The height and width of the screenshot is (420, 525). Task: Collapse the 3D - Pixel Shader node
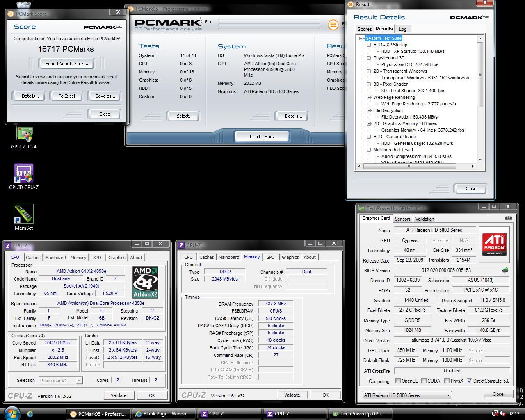point(369,84)
